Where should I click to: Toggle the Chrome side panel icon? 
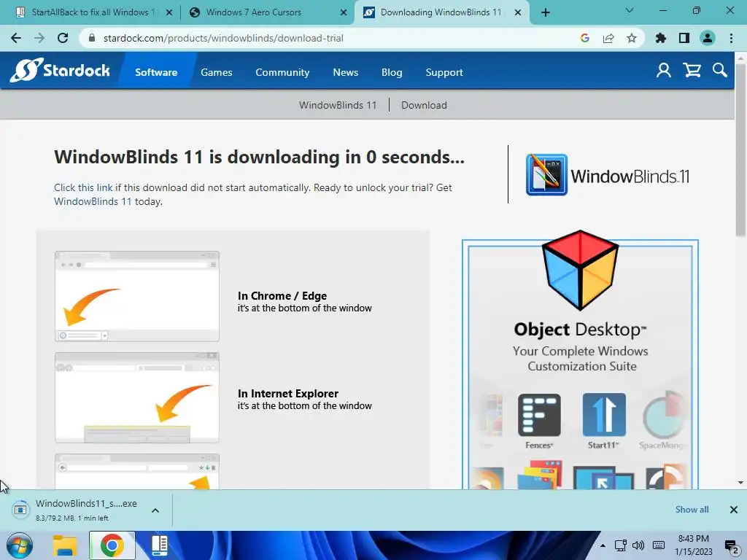[684, 38]
